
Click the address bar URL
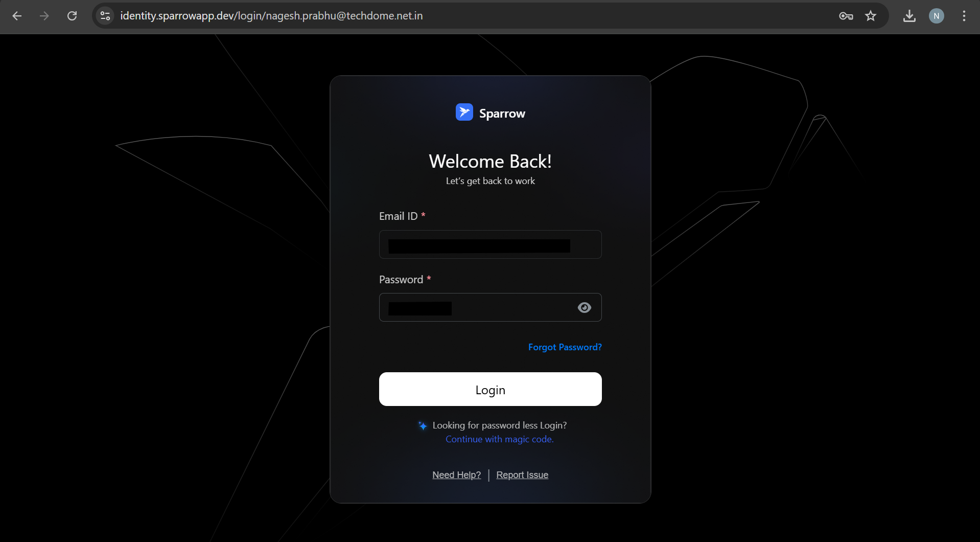tap(271, 16)
